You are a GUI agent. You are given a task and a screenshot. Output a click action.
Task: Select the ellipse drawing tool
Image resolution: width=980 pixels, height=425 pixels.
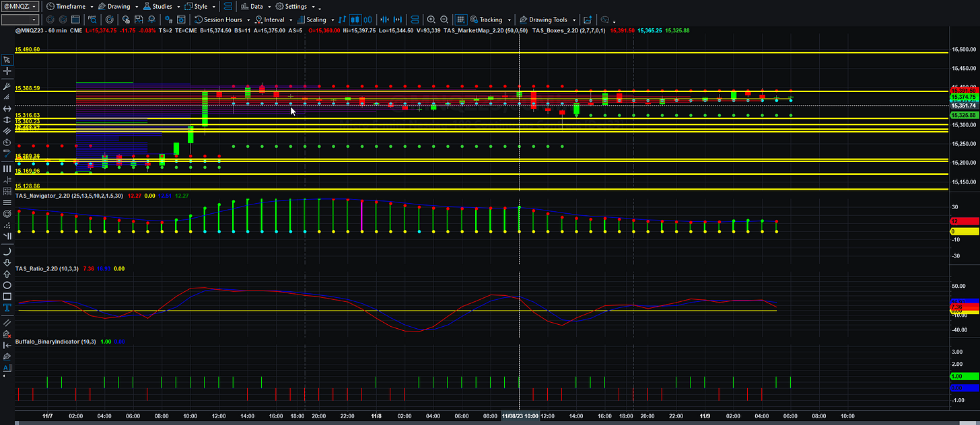pos(7,284)
